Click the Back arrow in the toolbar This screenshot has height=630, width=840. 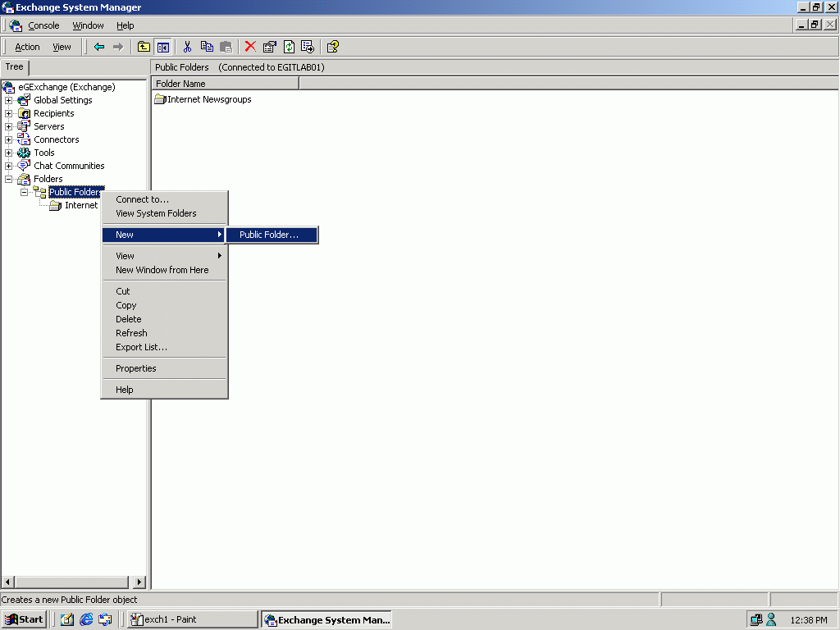tap(99, 47)
